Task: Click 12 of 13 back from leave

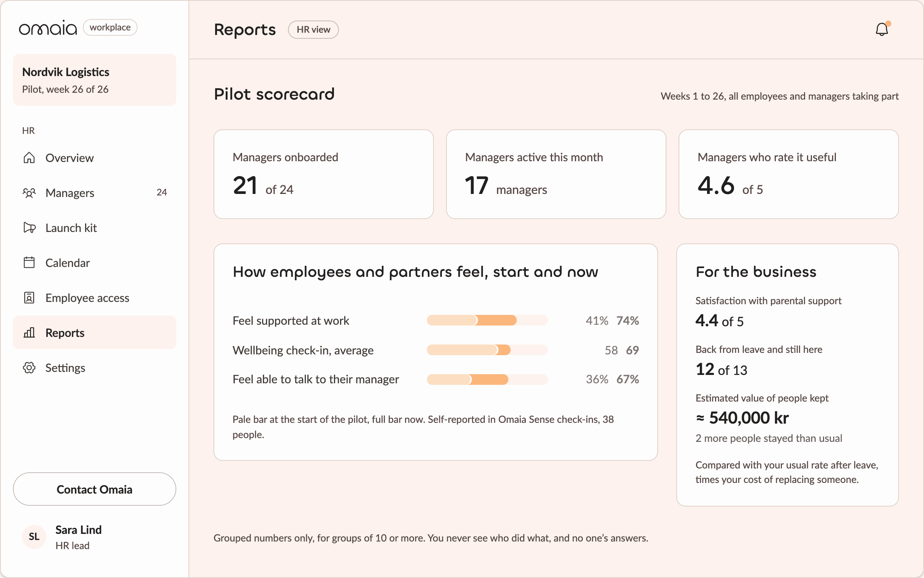Action: [x=721, y=369]
